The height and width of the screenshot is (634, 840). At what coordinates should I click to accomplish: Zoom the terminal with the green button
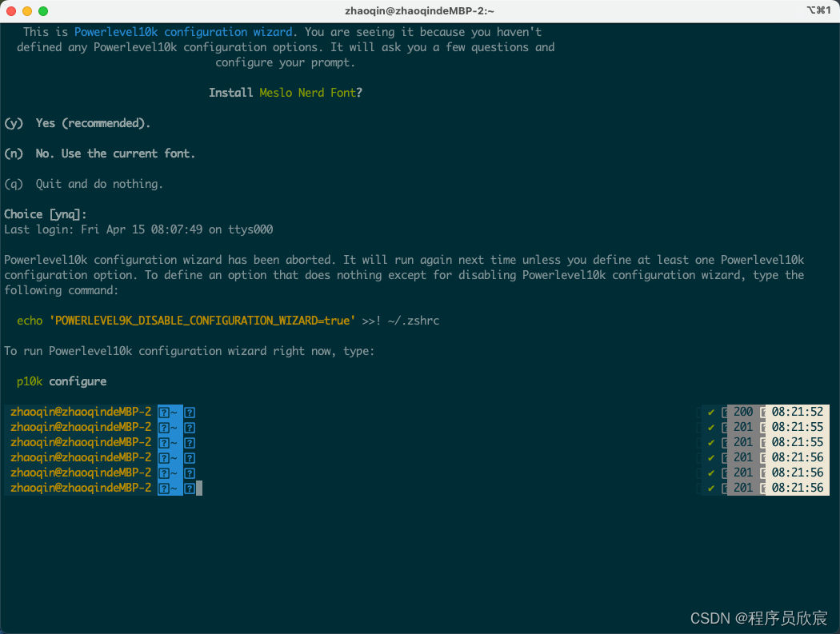[x=43, y=11]
